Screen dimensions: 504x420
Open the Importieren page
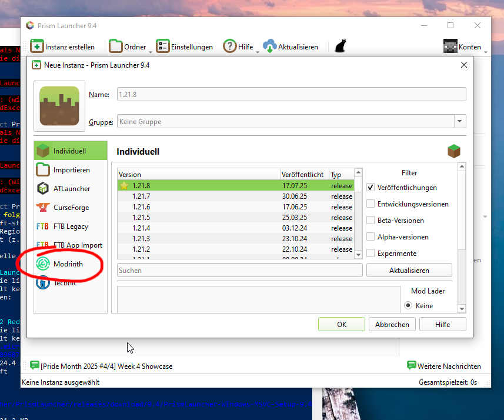coord(71,170)
